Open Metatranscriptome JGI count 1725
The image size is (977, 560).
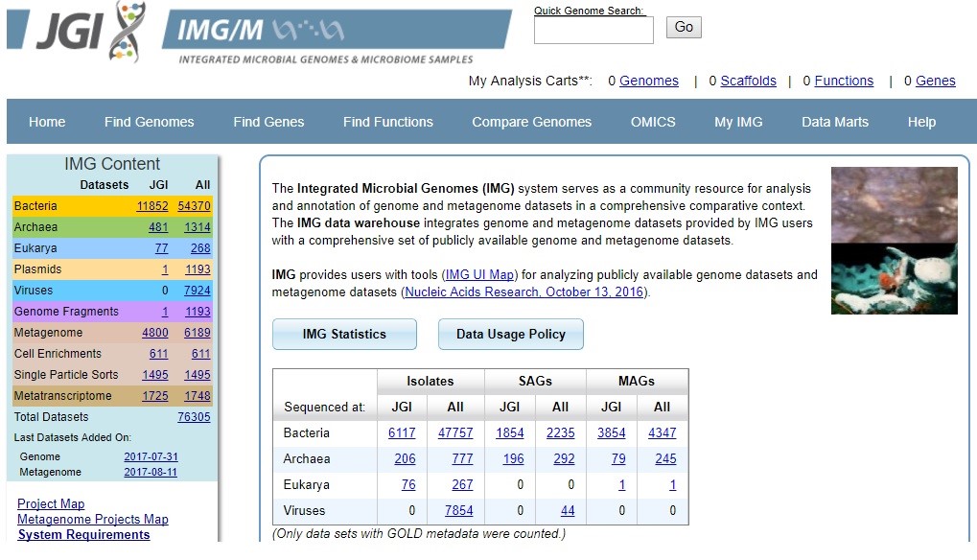(x=155, y=396)
